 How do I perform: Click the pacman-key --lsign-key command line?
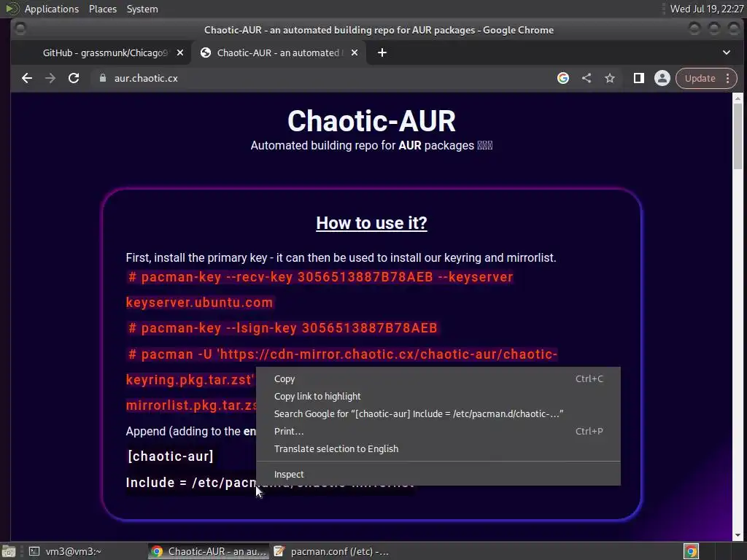click(x=282, y=328)
